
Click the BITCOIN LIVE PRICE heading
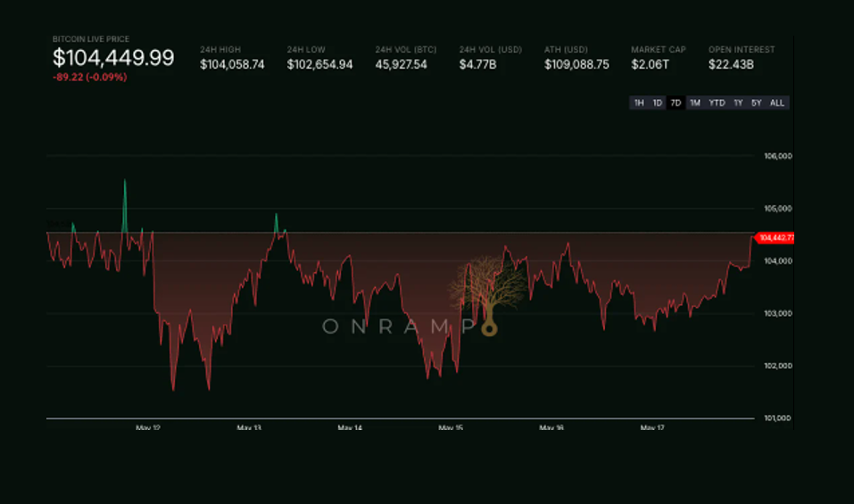click(x=91, y=39)
